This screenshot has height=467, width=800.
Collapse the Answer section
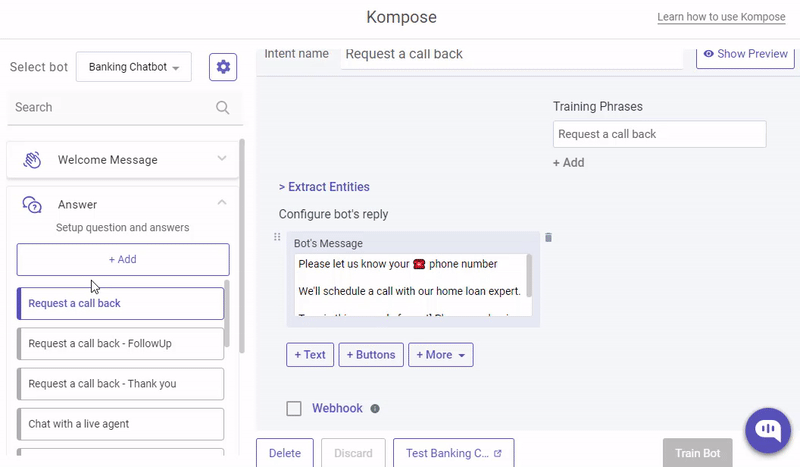pyautogui.click(x=221, y=203)
